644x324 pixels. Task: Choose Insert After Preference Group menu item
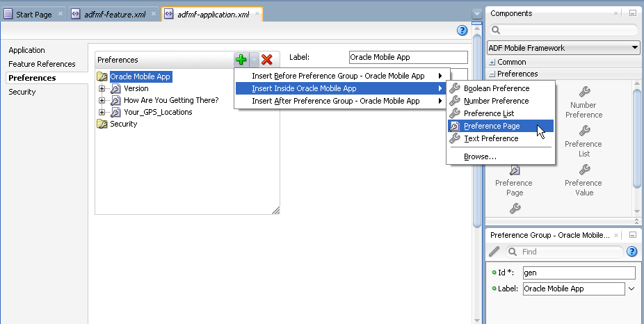tap(343, 101)
